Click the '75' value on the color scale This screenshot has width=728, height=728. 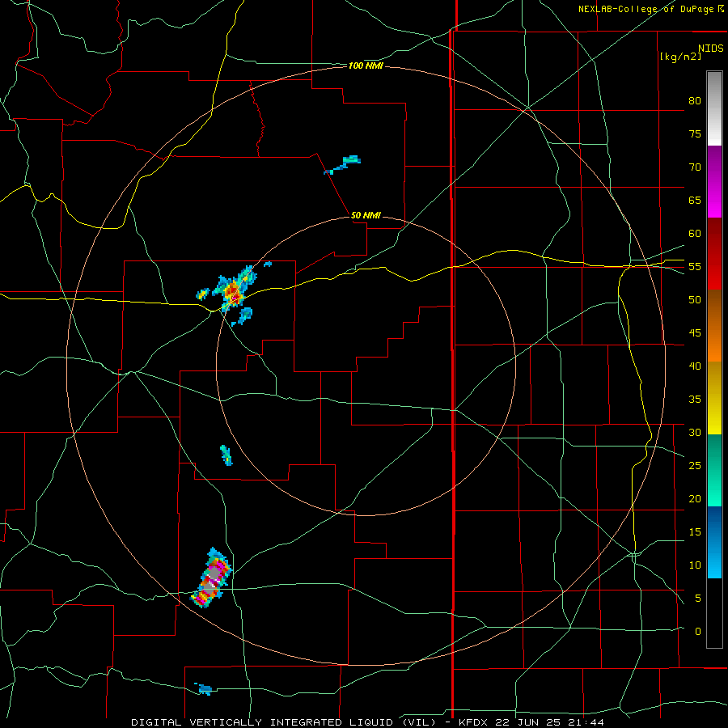pos(695,133)
